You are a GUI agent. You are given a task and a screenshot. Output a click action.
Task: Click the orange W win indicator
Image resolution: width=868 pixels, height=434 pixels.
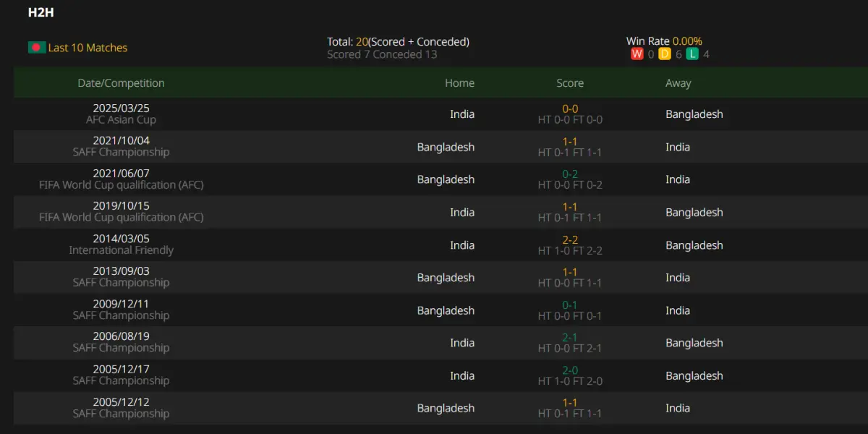[x=637, y=53]
